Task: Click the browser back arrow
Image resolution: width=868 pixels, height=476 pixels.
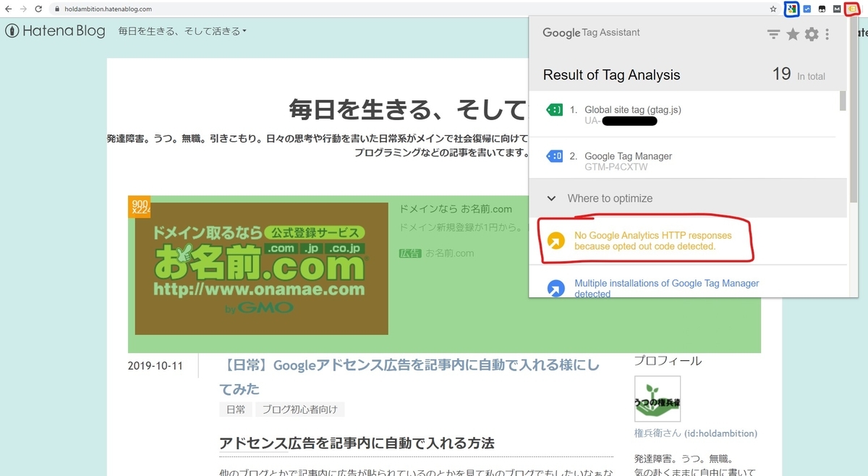Action: (x=9, y=9)
